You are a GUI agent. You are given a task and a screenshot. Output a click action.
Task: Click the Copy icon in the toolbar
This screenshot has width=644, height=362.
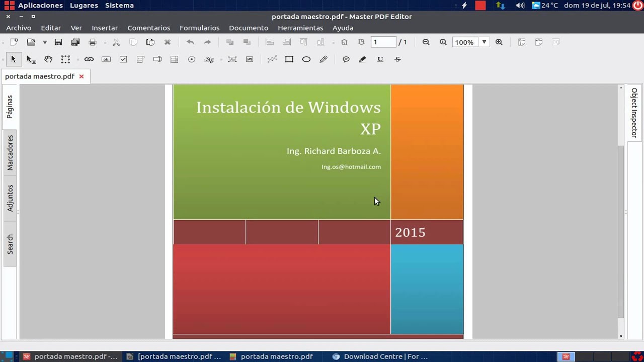[x=133, y=42]
